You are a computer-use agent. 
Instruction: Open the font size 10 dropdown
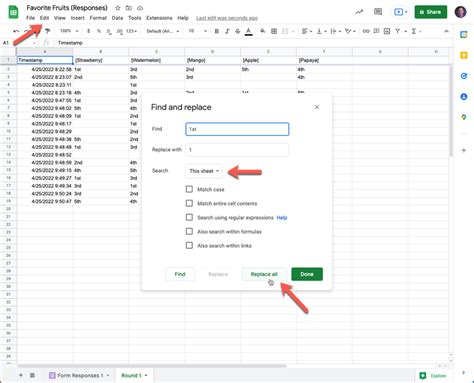click(x=198, y=31)
